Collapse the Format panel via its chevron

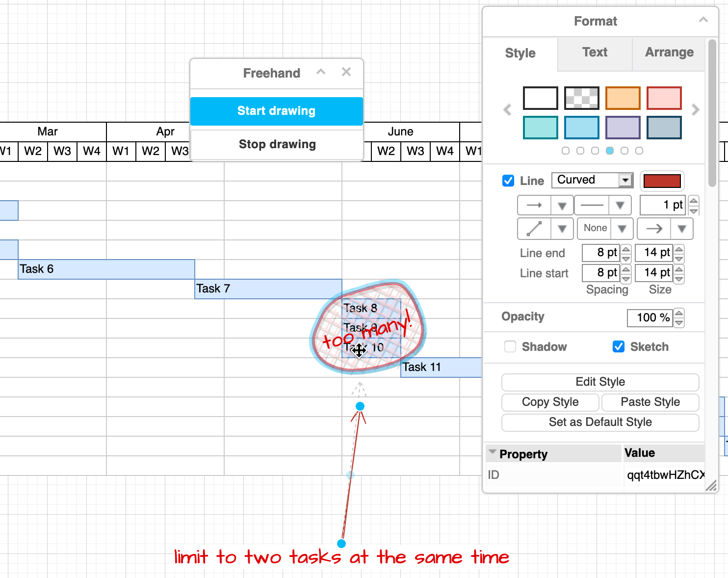click(703, 19)
